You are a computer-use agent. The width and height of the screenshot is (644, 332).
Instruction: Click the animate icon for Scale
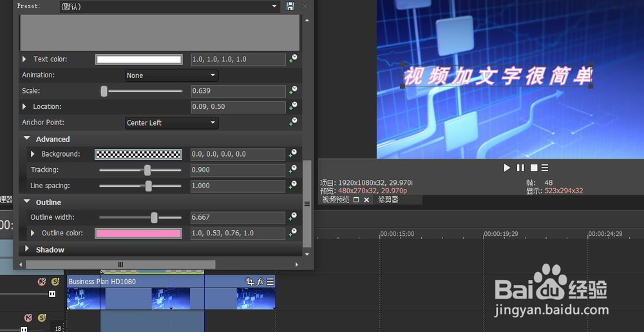[x=293, y=91]
